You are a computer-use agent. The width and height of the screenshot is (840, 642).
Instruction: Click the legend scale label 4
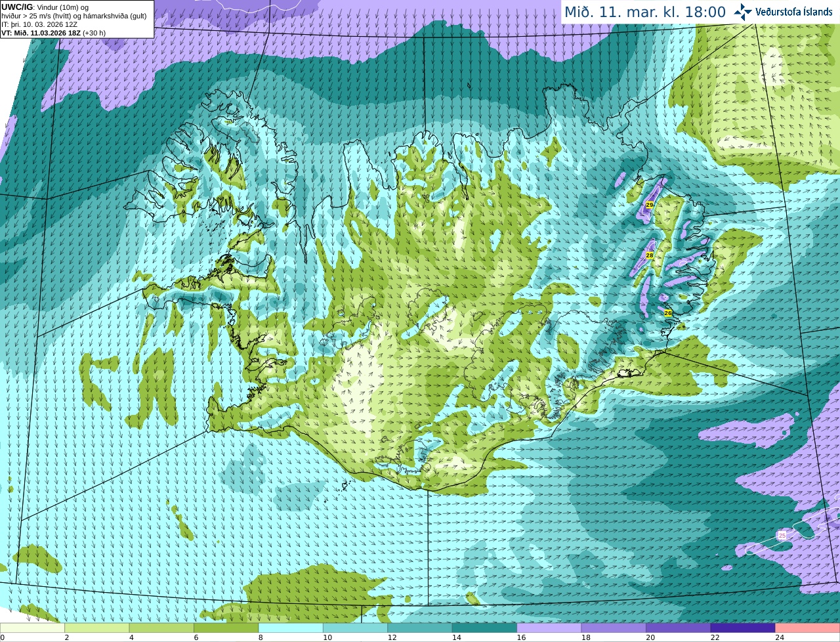132,637
